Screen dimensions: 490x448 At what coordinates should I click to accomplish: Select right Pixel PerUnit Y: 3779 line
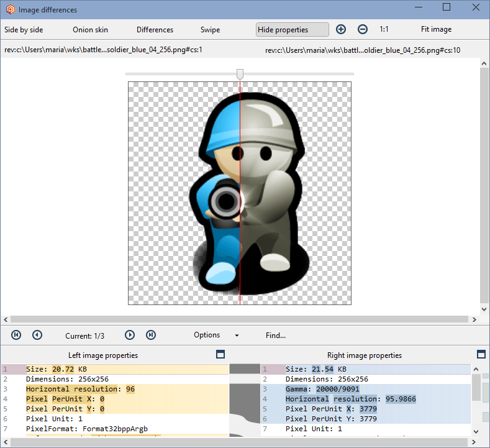pos(366,419)
